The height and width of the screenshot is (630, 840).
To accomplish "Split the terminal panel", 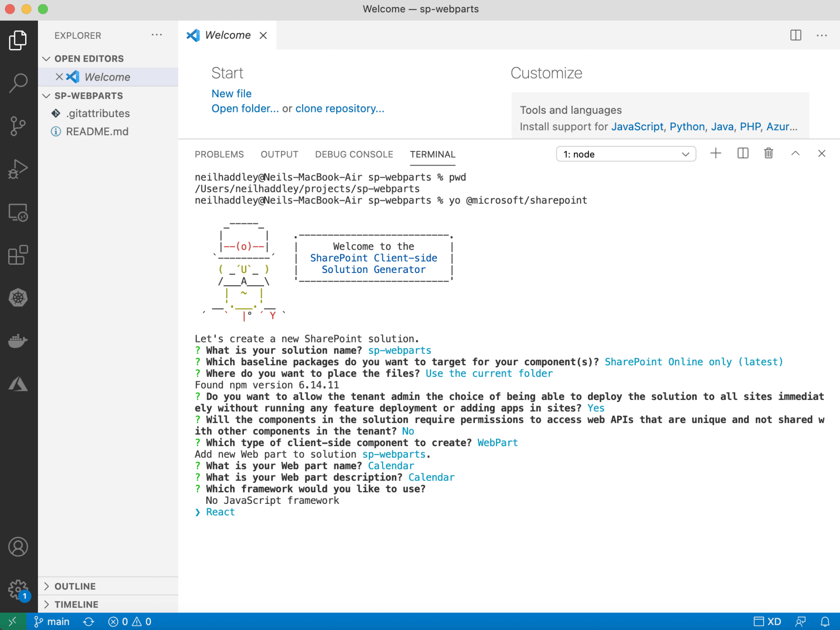I will click(x=743, y=154).
